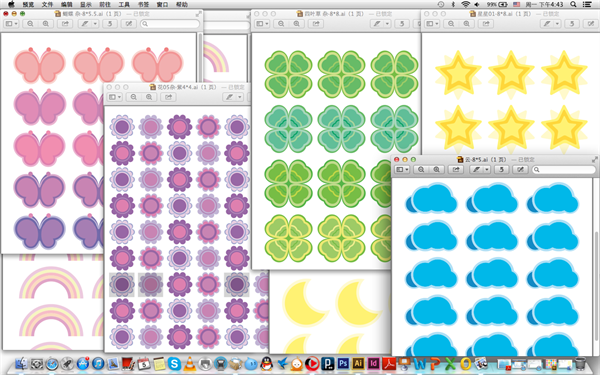This screenshot has height=375, width=600.
Task: Zoom in on the purple flower 花05 window
Action: [x=149, y=97]
